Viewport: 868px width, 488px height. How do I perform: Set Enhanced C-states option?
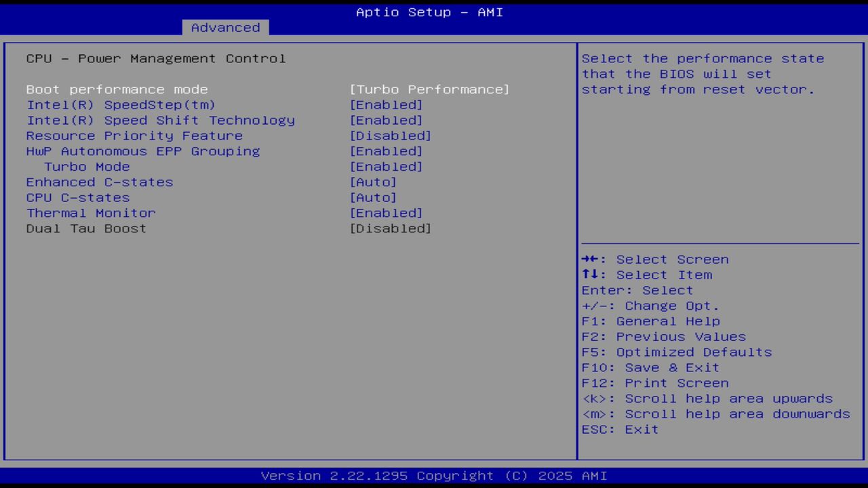click(99, 182)
